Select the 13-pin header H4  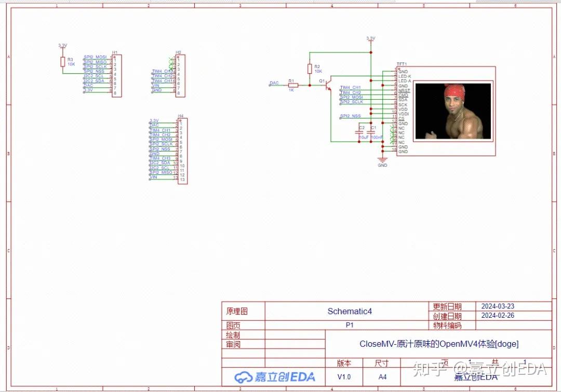(x=183, y=151)
